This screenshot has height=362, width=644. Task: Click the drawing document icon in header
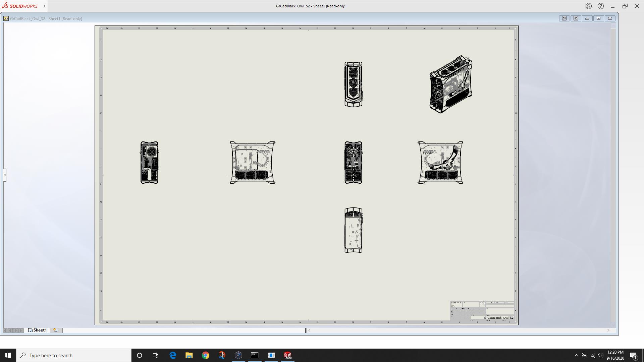point(6,18)
